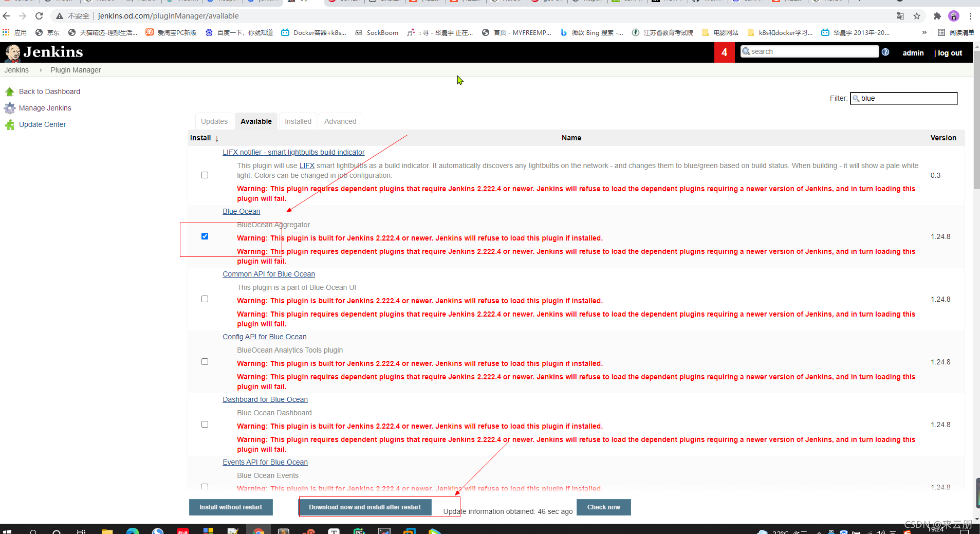Click the browser address bar URL
The height and width of the screenshot is (534, 980).
[169, 16]
